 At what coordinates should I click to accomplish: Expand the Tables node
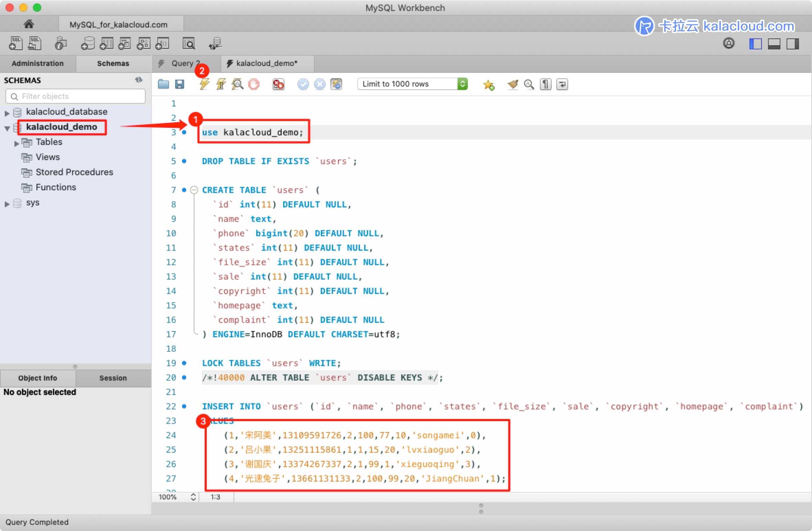[x=16, y=143]
